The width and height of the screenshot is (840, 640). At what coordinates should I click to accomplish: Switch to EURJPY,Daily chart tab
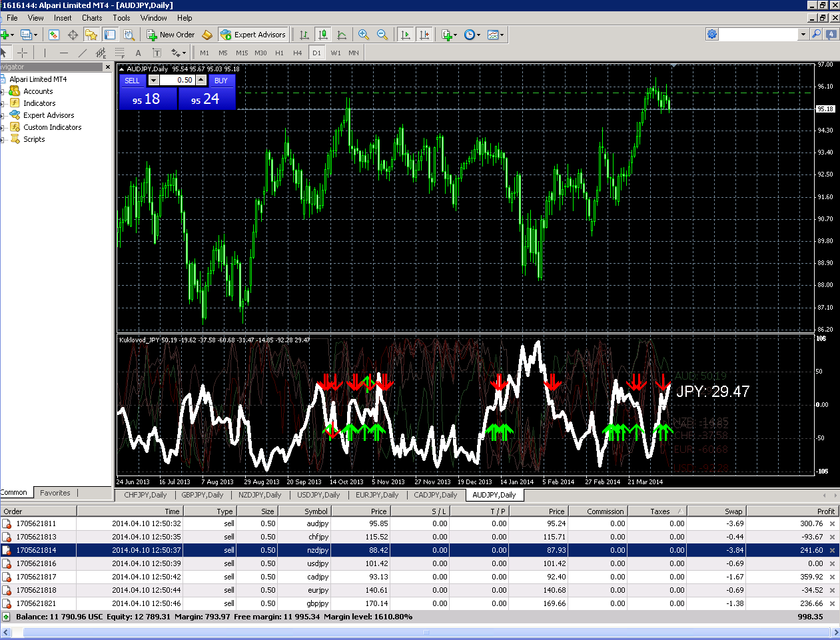pos(377,495)
